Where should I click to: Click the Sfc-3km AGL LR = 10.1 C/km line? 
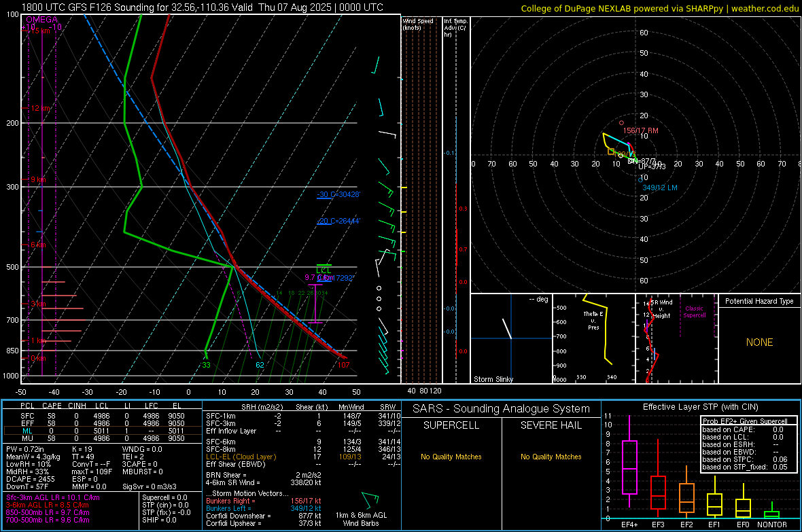click(x=53, y=497)
